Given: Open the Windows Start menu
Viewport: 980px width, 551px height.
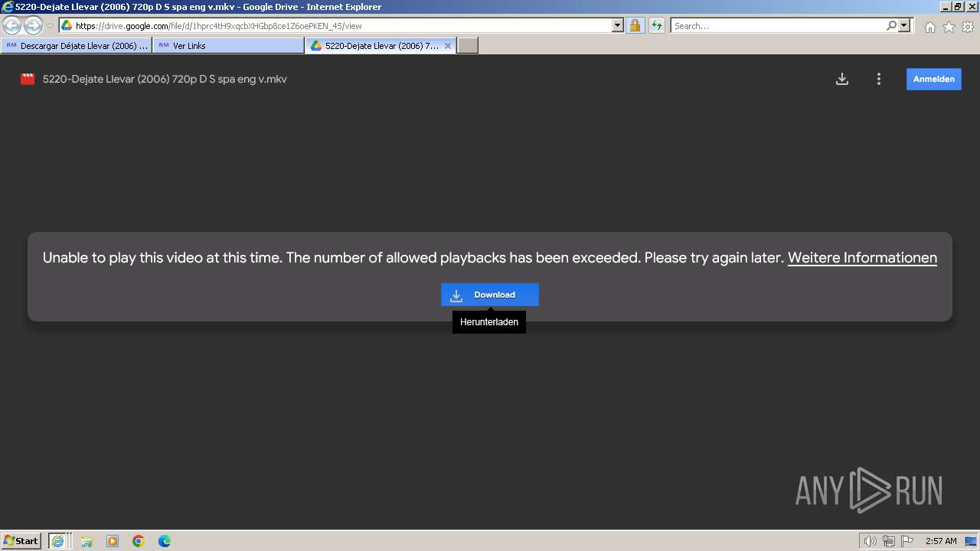Looking at the screenshot, I should point(21,540).
